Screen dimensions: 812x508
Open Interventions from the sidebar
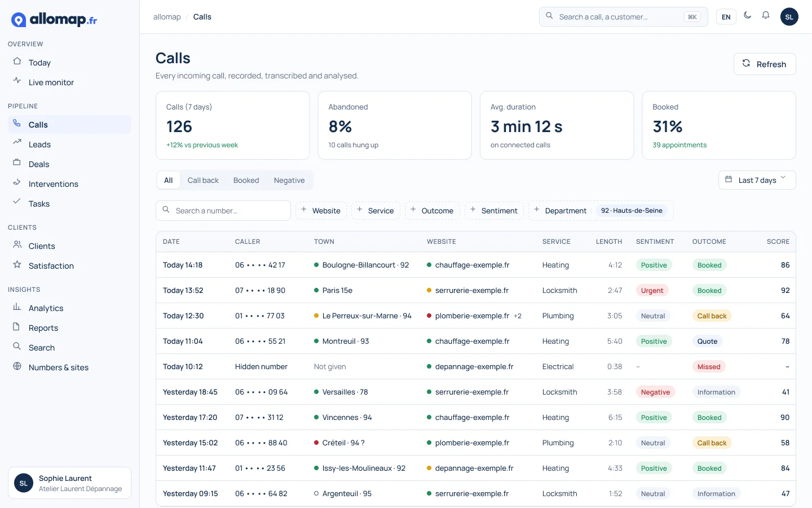pos(69,184)
